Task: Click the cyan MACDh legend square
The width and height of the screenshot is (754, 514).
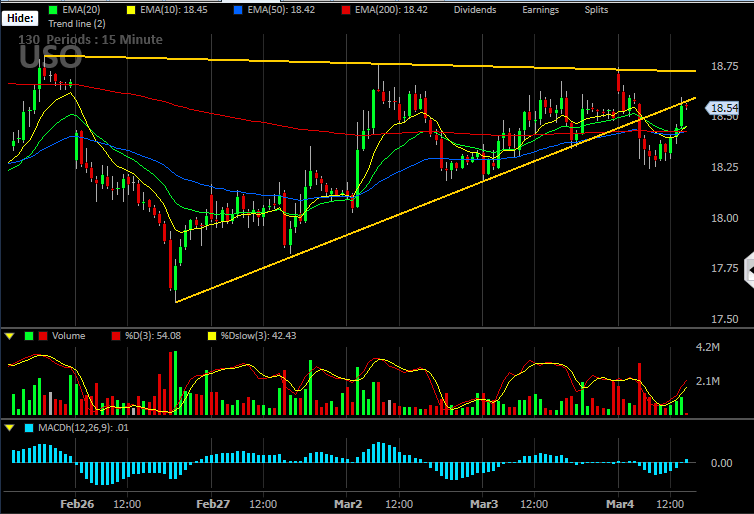Action: coord(29,427)
